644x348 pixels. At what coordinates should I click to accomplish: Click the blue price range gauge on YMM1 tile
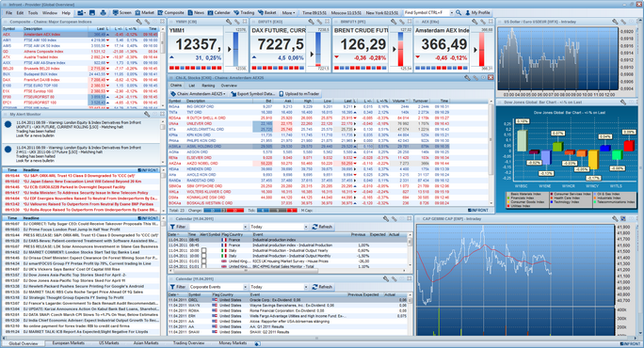(235, 49)
